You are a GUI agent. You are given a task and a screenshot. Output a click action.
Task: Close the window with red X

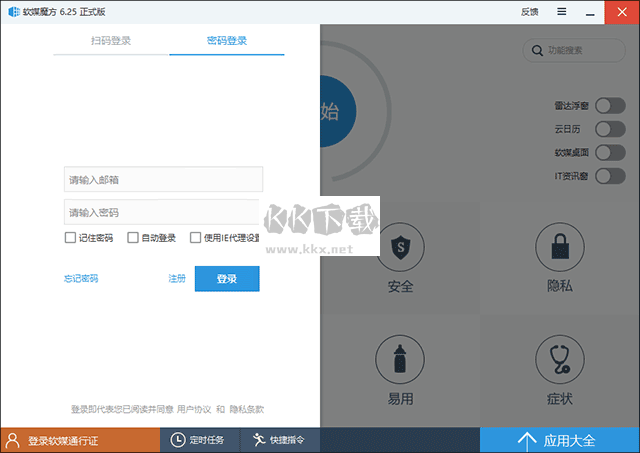coord(622,12)
